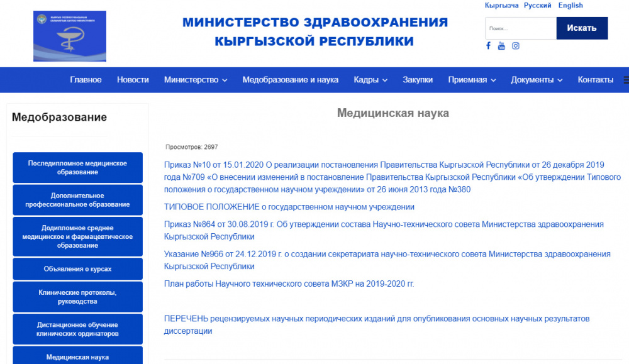Go to the Контакты page
629x364 pixels.
[x=595, y=80]
